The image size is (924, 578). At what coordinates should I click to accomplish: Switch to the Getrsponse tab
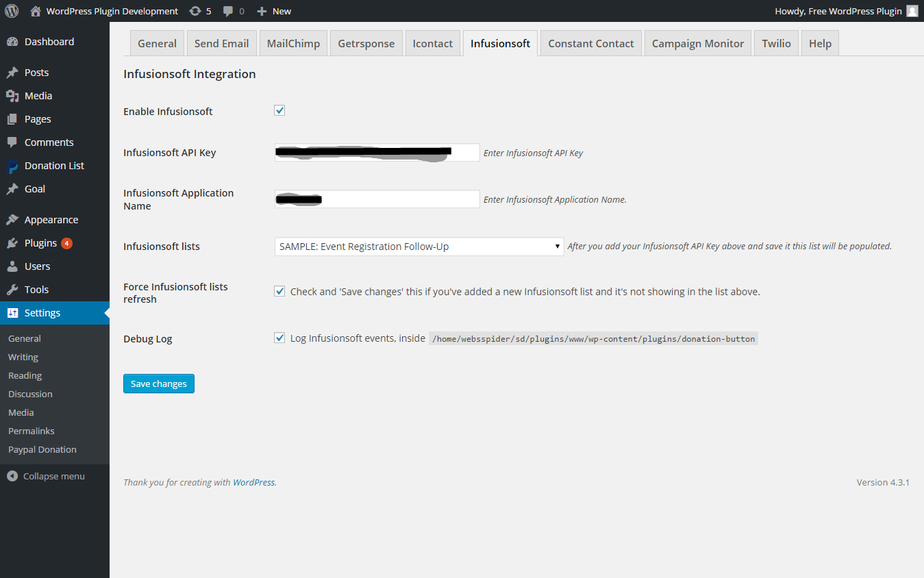pos(366,43)
